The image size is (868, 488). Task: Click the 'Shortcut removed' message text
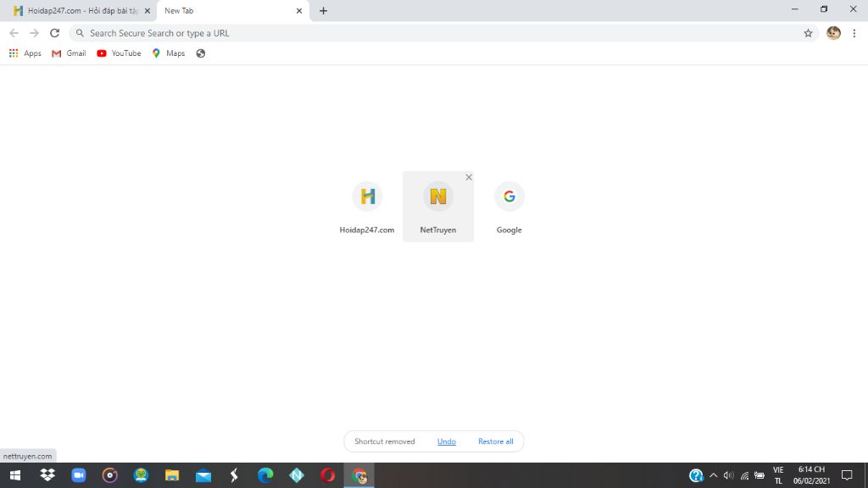click(x=385, y=441)
